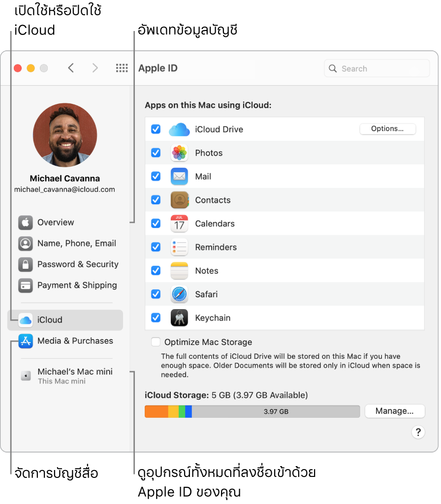Click the Calendars label
The width and height of the screenshot is (441, 504).
pos(215,223)
